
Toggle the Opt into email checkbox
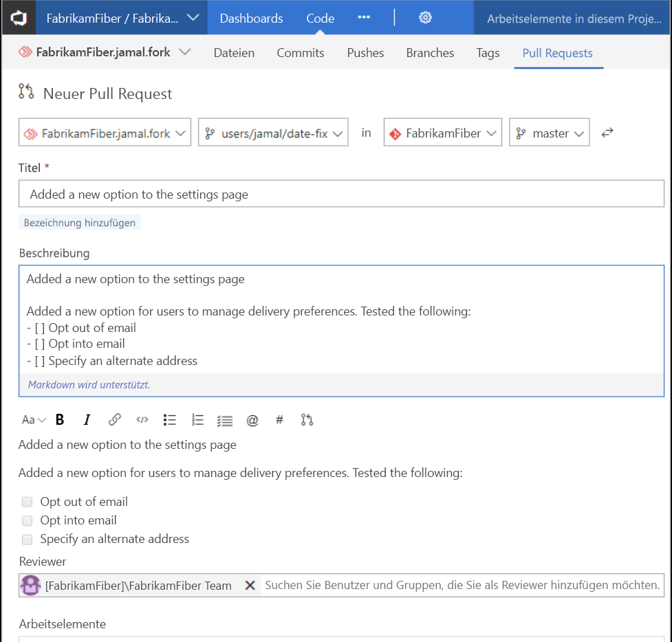click(x=27, y=520)
